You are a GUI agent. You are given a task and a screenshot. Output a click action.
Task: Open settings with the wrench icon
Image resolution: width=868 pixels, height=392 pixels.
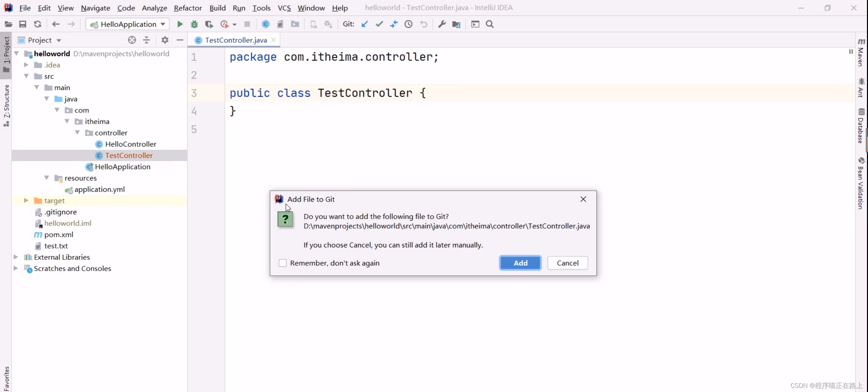click(442, 24)
